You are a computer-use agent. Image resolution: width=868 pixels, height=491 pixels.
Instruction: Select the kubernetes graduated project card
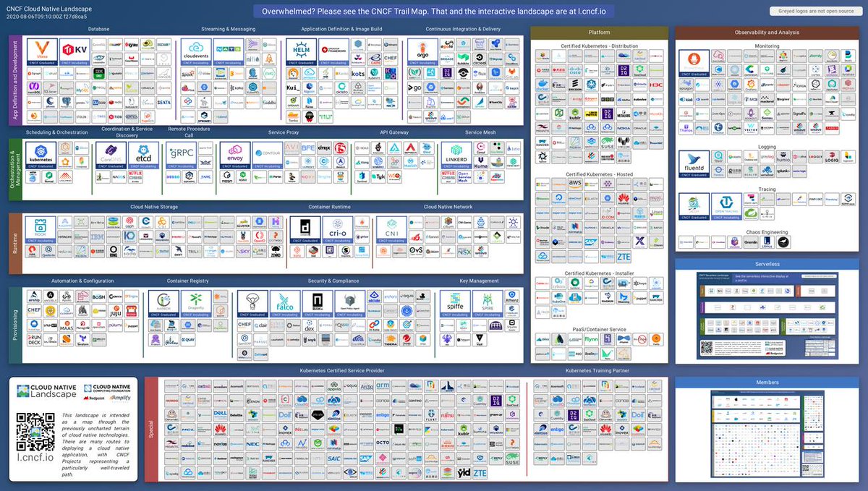(41, 155)
